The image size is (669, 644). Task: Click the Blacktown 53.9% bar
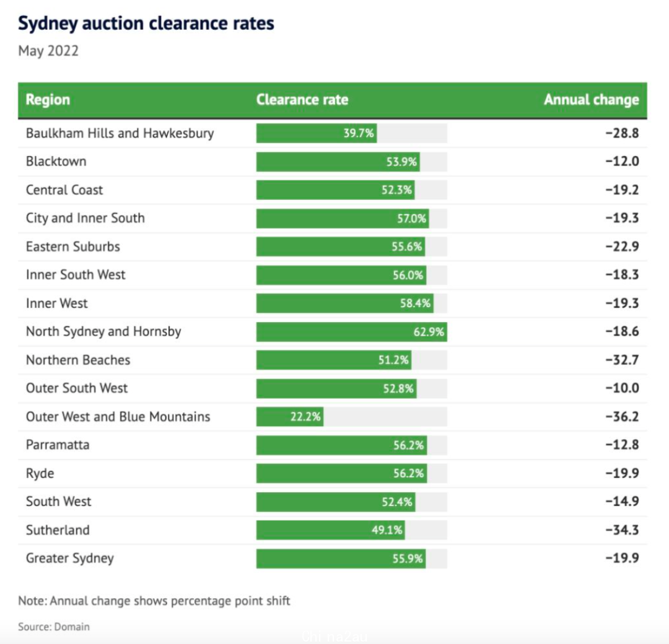(338, 162)
